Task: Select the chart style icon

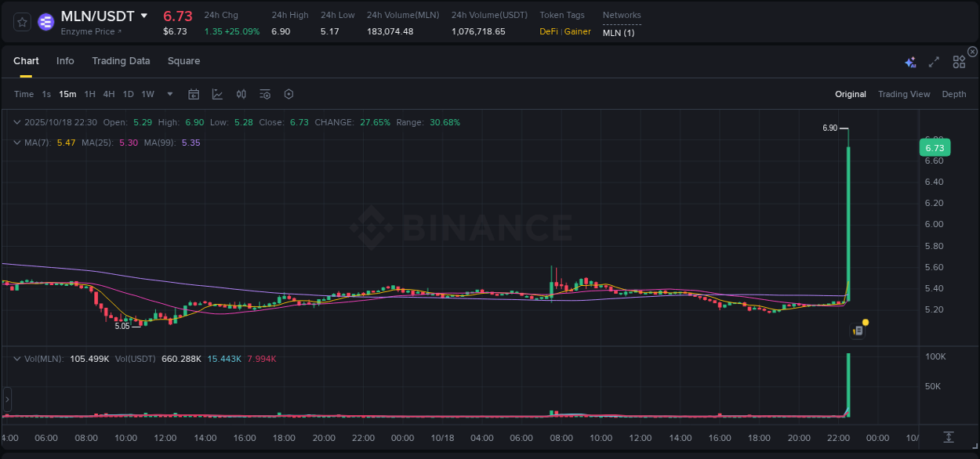Action: [217, 93]
